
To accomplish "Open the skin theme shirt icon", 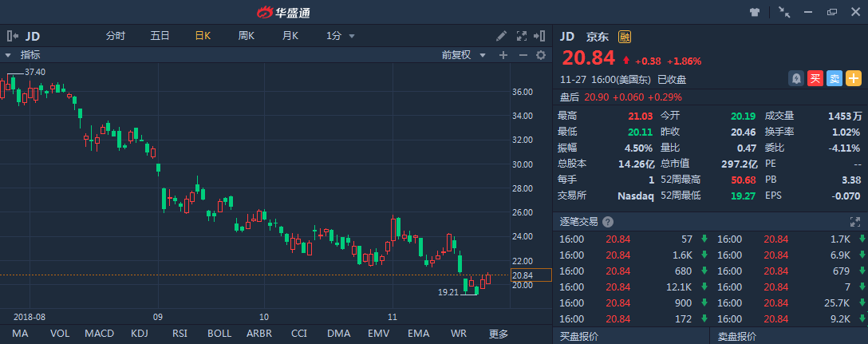I will [755, 12].
